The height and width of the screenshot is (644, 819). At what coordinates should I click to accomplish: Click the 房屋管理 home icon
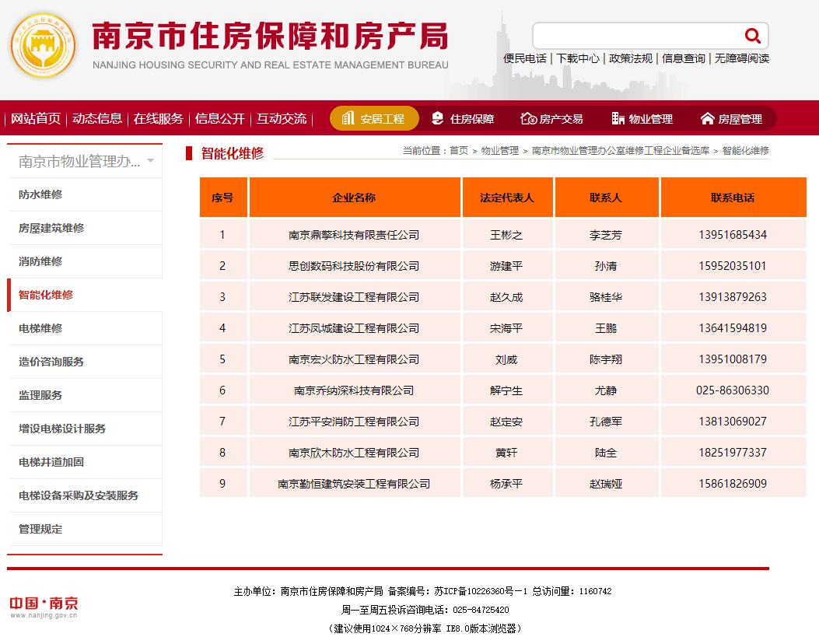707,118
